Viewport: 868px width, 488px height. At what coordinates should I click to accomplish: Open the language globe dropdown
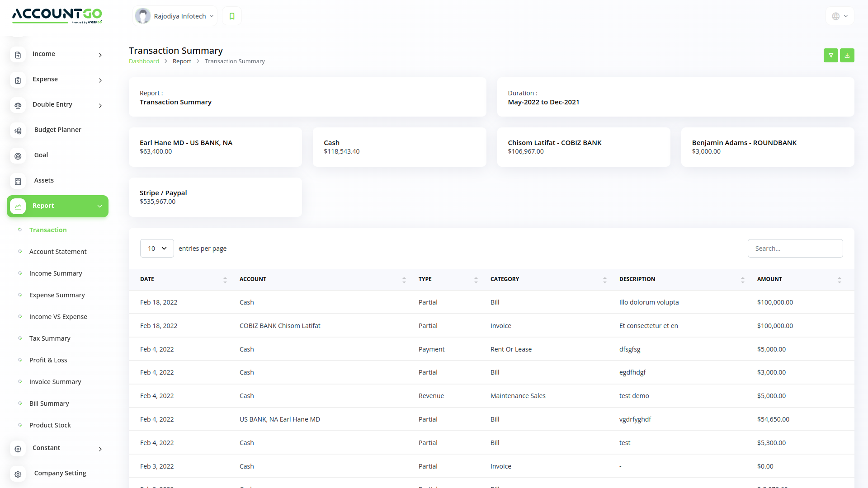tap(839, 16)
